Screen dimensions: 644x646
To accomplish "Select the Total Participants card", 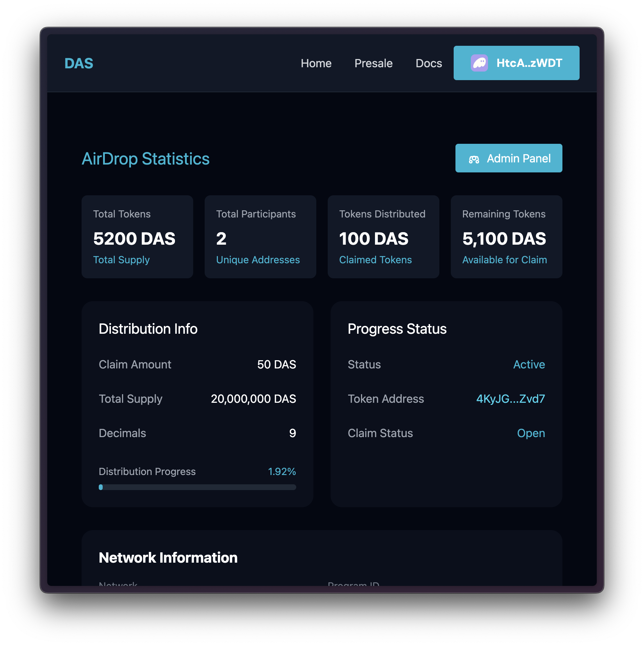I will [x=260, y=237].
